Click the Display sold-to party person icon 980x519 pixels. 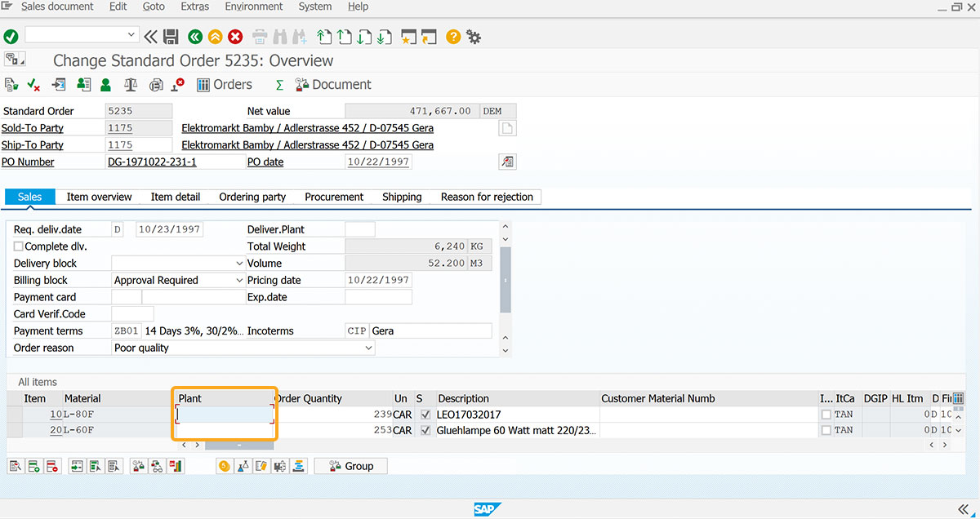pos(105,84)
